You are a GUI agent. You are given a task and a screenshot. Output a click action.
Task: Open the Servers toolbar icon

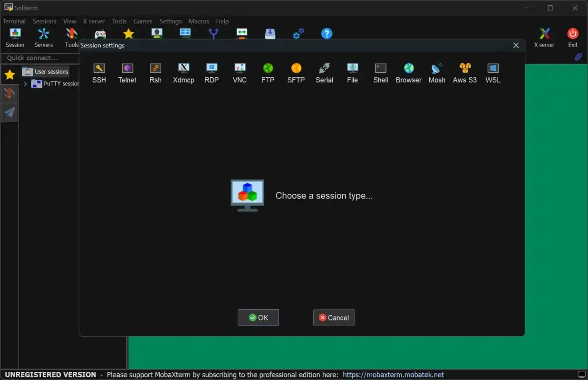coord(44,38)
